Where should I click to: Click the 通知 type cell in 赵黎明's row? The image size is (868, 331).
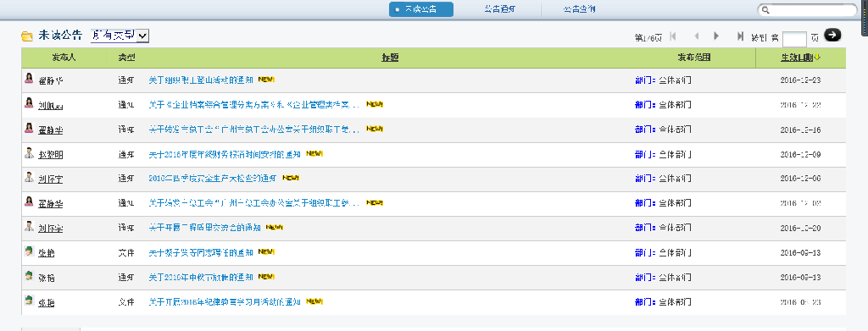[x=125, y=155]
